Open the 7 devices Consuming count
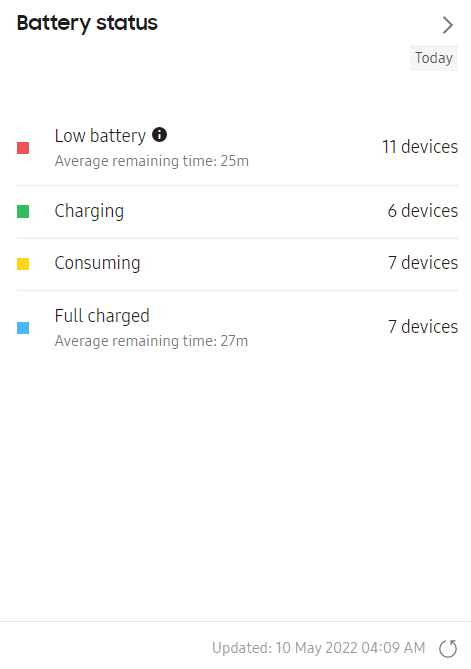The height and width of the screenshot is (669, 471). point(423,263)
